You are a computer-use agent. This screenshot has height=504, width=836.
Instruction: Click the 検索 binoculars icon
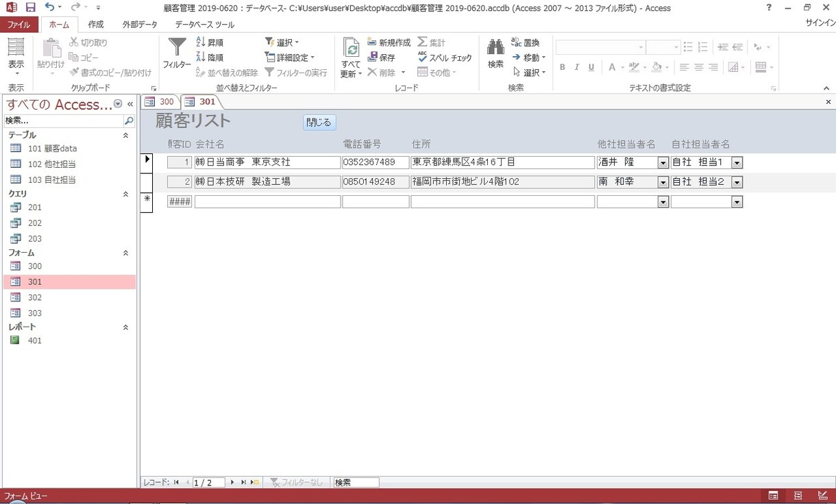(495, 53)
